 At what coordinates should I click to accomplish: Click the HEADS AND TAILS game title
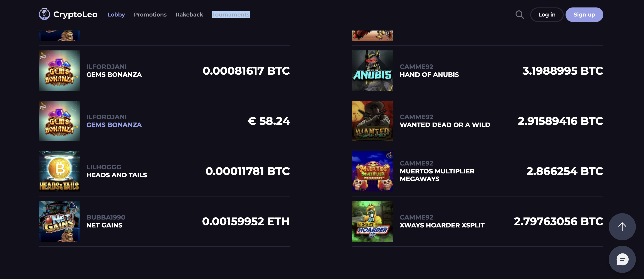[x=117, y=175]
